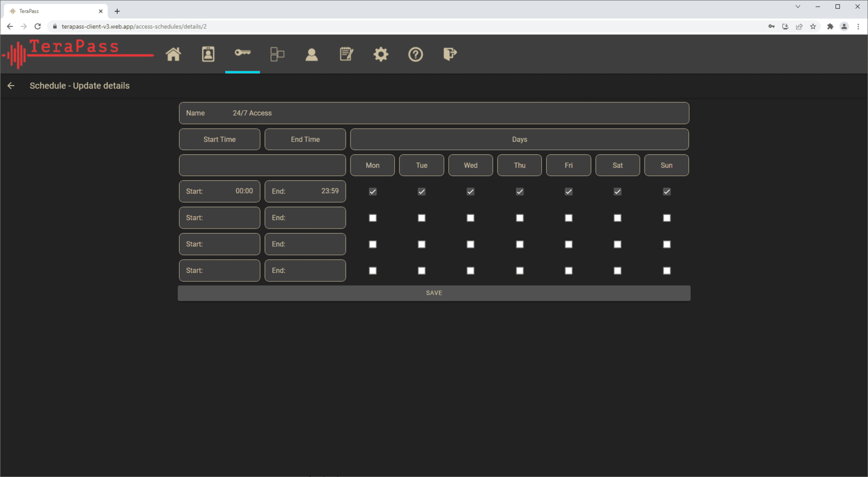This screenshot has height=477, width=868.
Task: Click the first row Start time 00:00 field
Action: coord(220,192)
